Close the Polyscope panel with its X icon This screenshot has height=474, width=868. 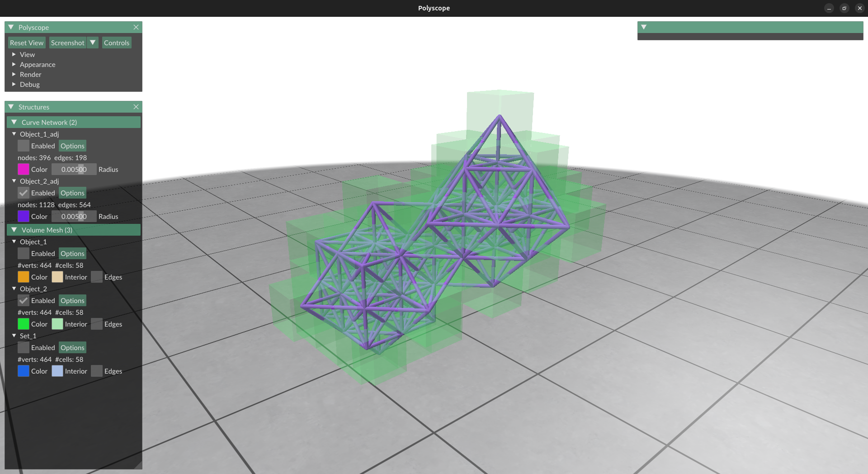pos(136,27)
